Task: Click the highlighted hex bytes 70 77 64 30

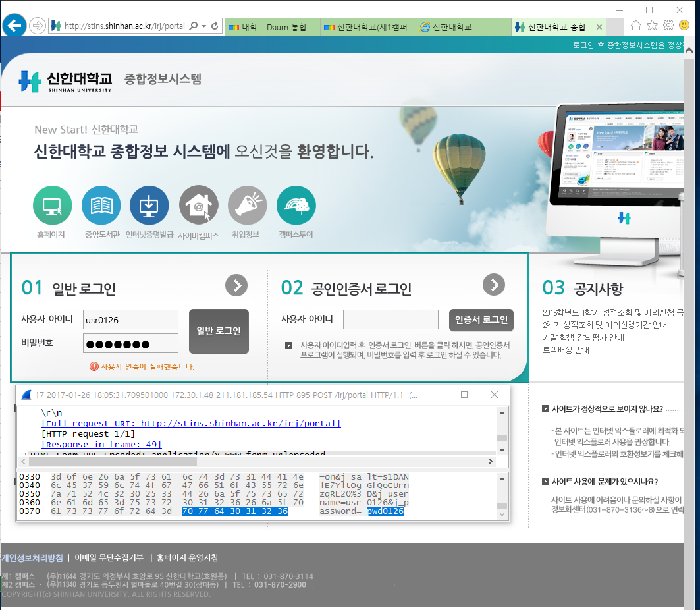Action: coord(235,511)
